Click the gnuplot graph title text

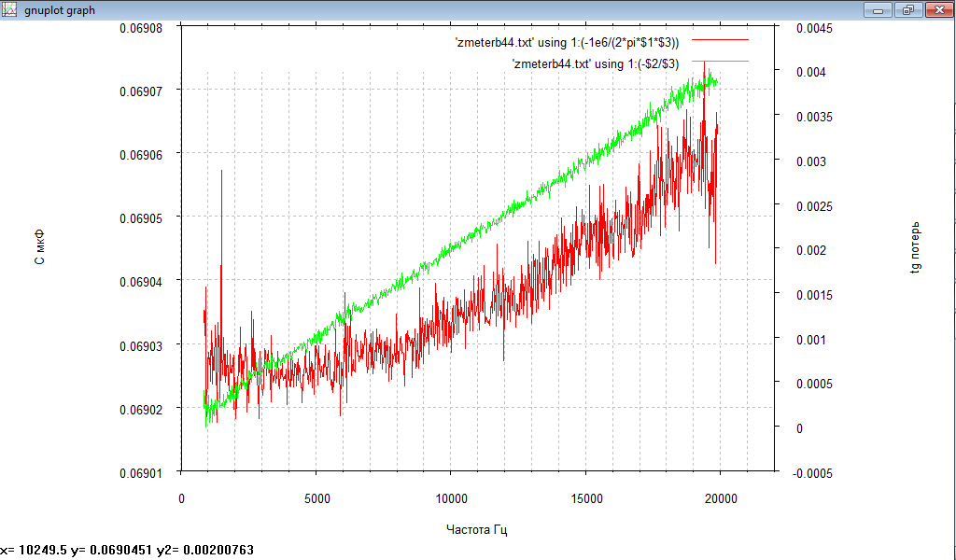(60, 10)
